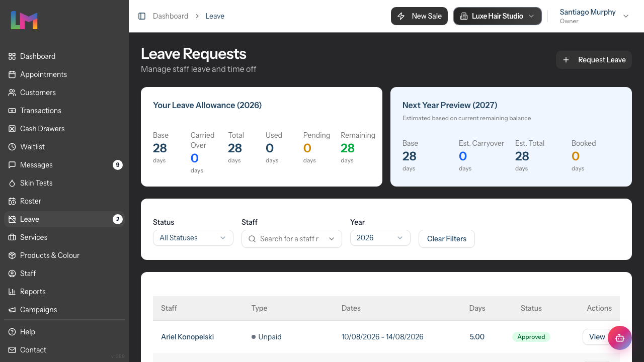Click the 5.00 days value

click(x=477, y=337)
